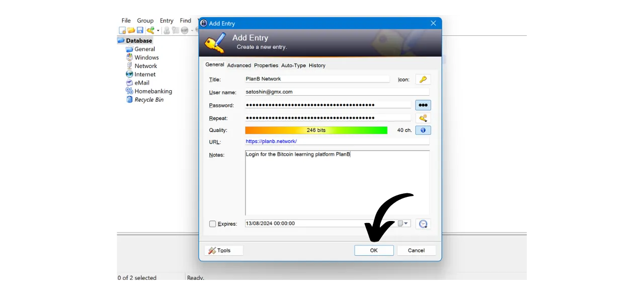The image size is (644, 295).
Task: Open a database via the toolbar folder icon
Action: [x=131, y=30]
